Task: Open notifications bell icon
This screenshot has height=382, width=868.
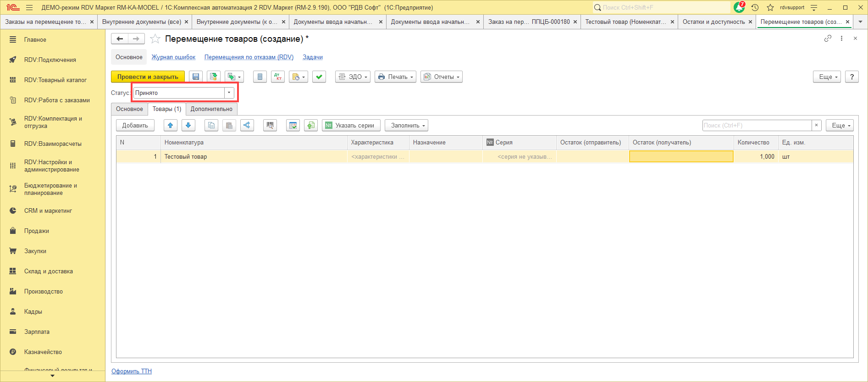Action: [739, 7]
